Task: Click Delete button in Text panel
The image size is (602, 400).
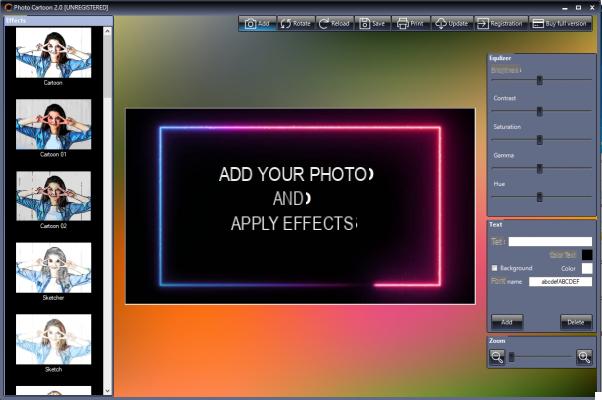Action: [x=576, y=322]
